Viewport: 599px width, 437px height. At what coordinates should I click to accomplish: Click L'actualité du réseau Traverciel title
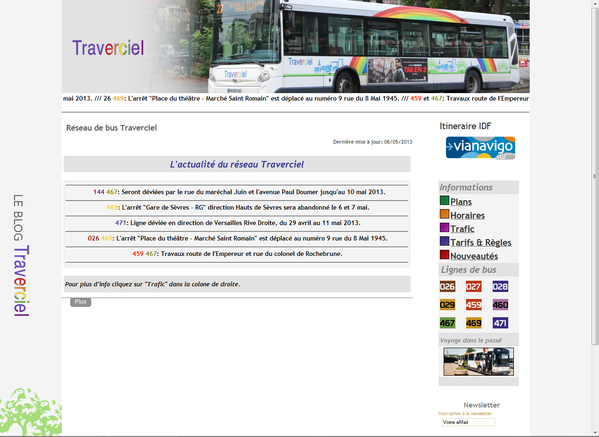(237, 164)
